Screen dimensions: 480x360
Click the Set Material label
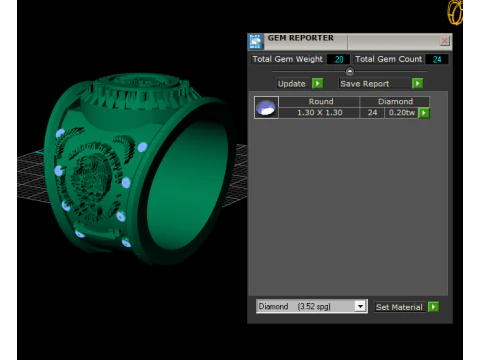399,307
